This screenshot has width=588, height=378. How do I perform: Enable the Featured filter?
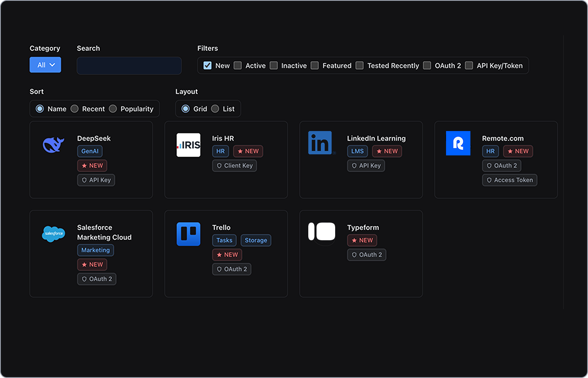click(x=315, y=66)
